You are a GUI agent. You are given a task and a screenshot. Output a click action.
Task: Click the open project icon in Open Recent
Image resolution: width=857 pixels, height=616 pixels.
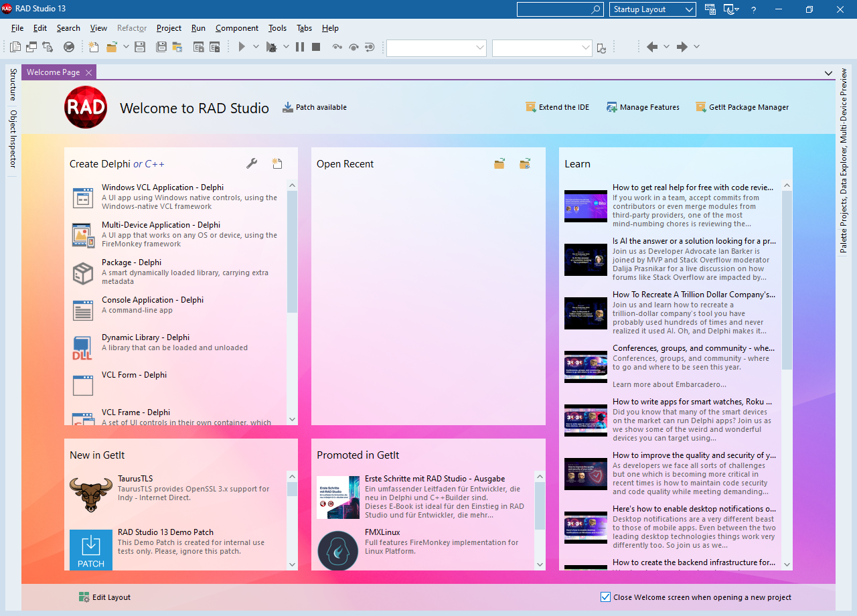(525, 163)
